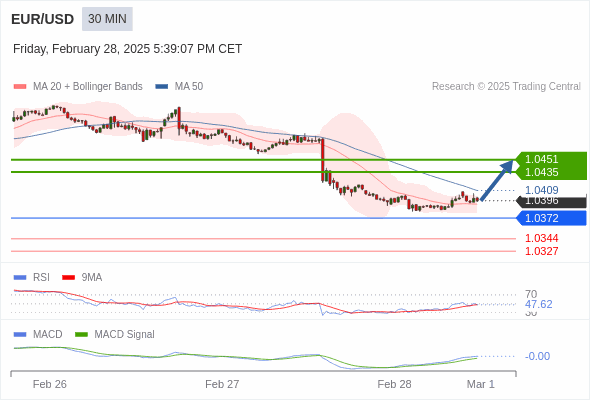Click the Feb 28 date axis label

coord(394,384)
